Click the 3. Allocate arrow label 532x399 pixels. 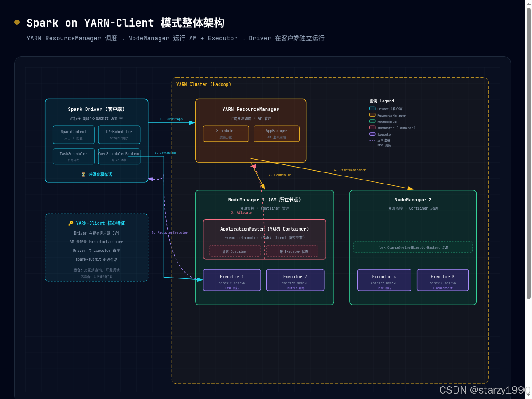pos(241,213)
